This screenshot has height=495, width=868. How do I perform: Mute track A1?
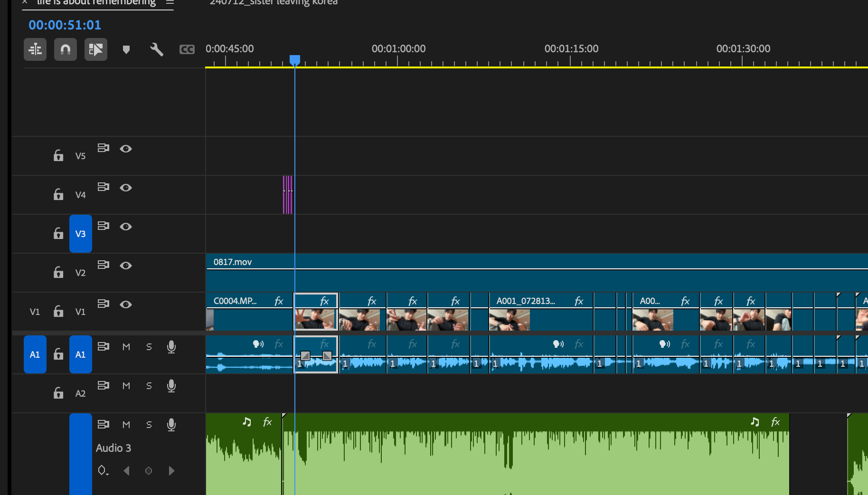pyautogui.click(x=126, y=347)
